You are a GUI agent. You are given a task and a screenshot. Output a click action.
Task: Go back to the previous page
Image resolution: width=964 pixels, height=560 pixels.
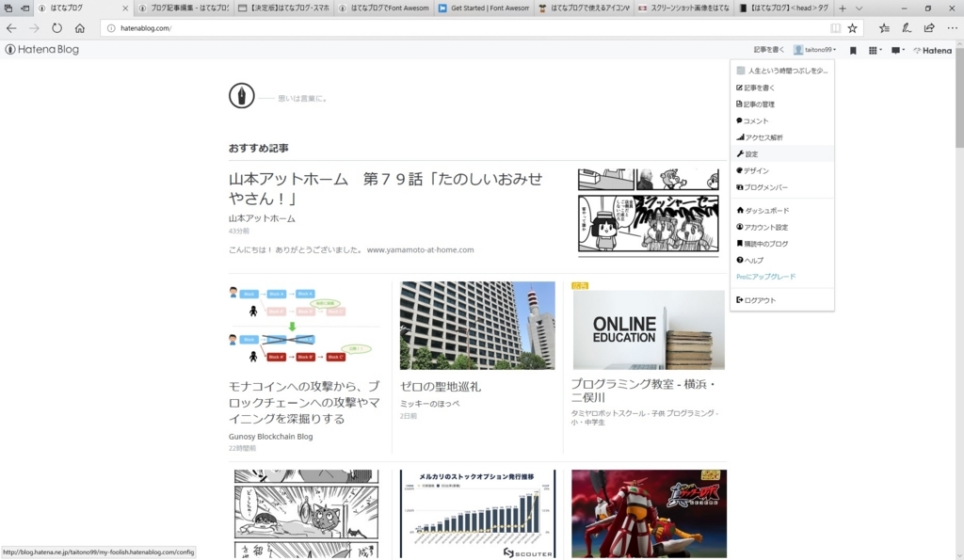point(11,28)
